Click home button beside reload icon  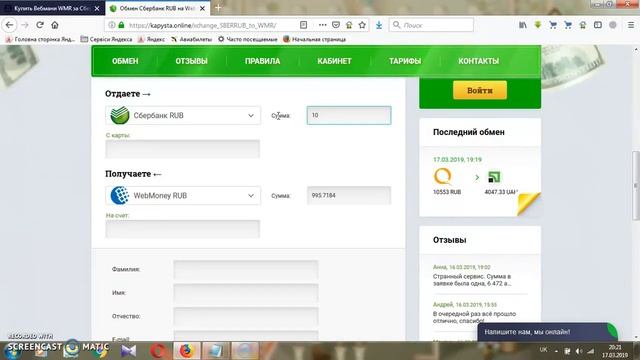click(55, 25)
